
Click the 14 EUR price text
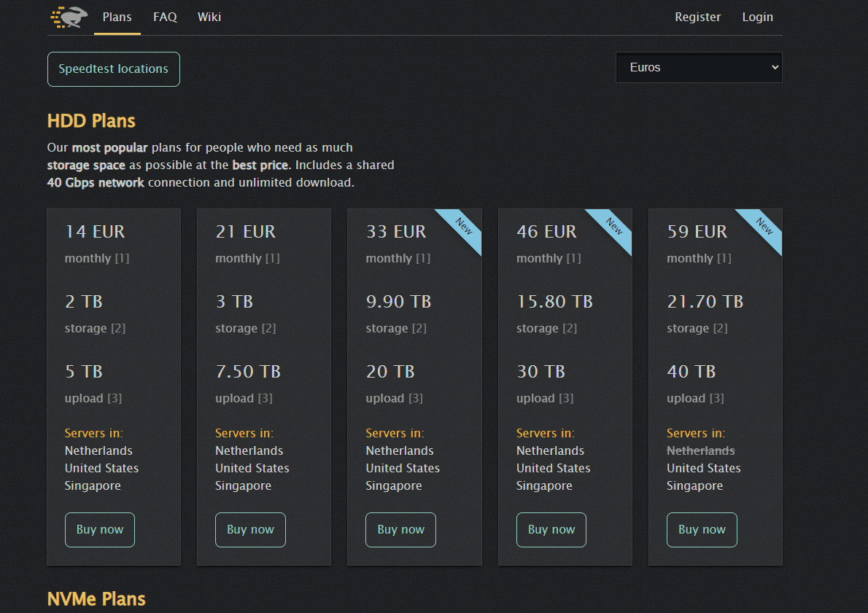96,231
